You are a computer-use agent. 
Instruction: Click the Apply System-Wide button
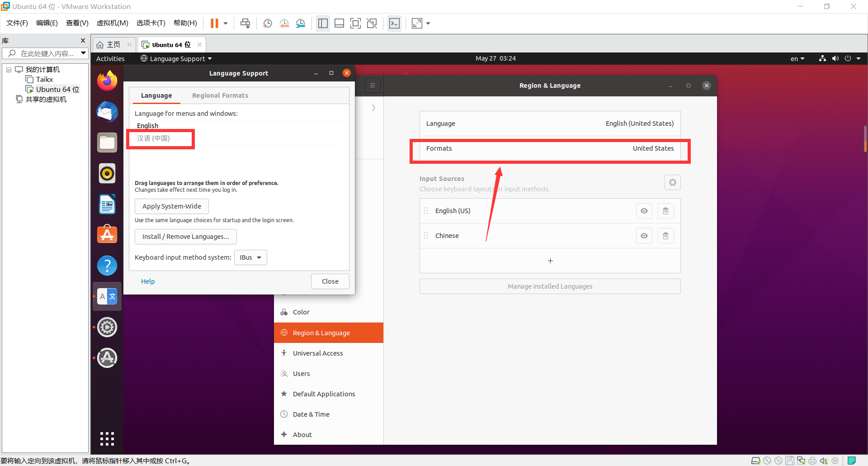tap(171, 206)
